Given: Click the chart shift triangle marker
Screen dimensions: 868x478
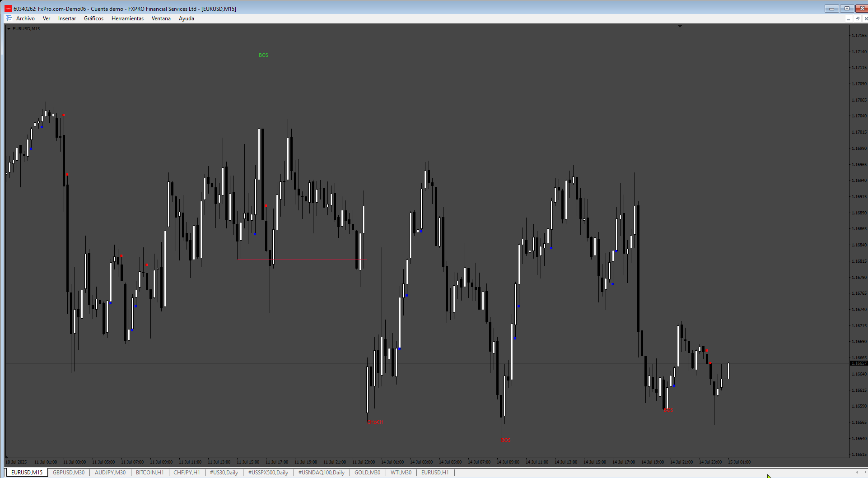Looking at the screenshot, I should [680, 26].
